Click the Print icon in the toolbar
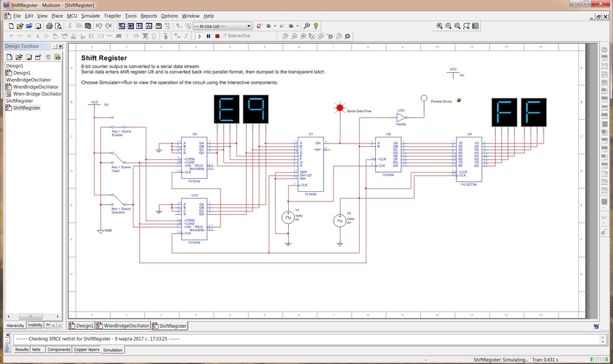The width and height of the screenshot is (613, 364). click(49, 26)
